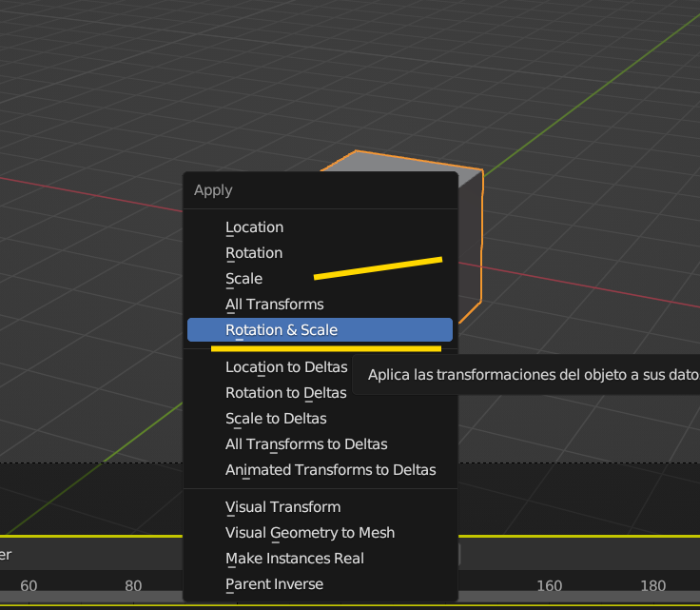Image resolution: width=700 pixels, height=610 pixels.
Task: Select Parent Inverse entry
Action: 320,584
